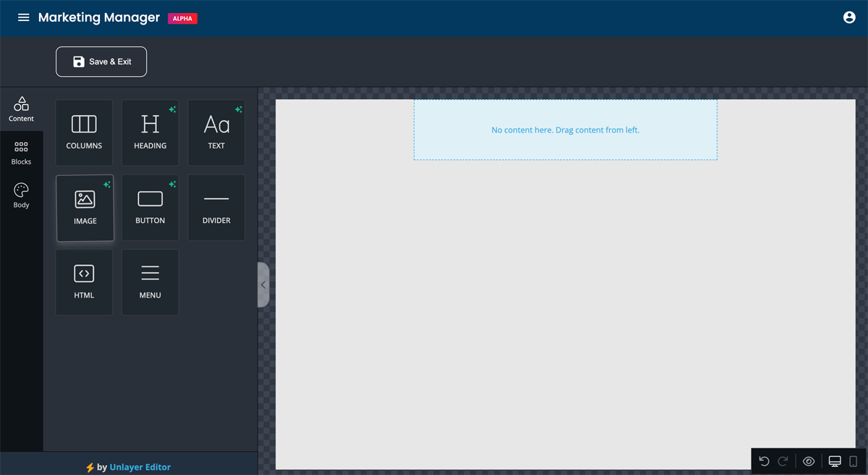Click the empty 'No content here' drop area
This screenshot has width=868, height=475.
(x=566, y=130)
